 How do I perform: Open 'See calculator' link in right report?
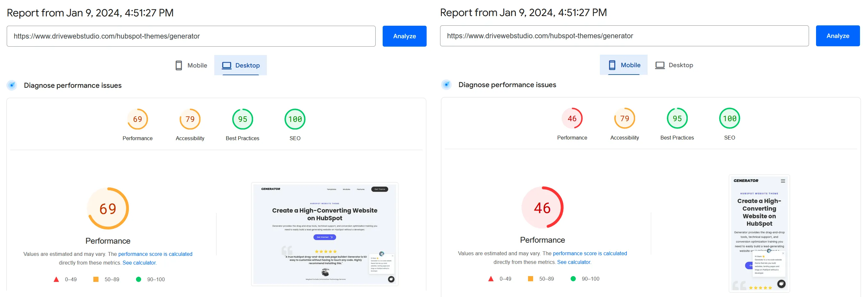(x=574, y=262)
